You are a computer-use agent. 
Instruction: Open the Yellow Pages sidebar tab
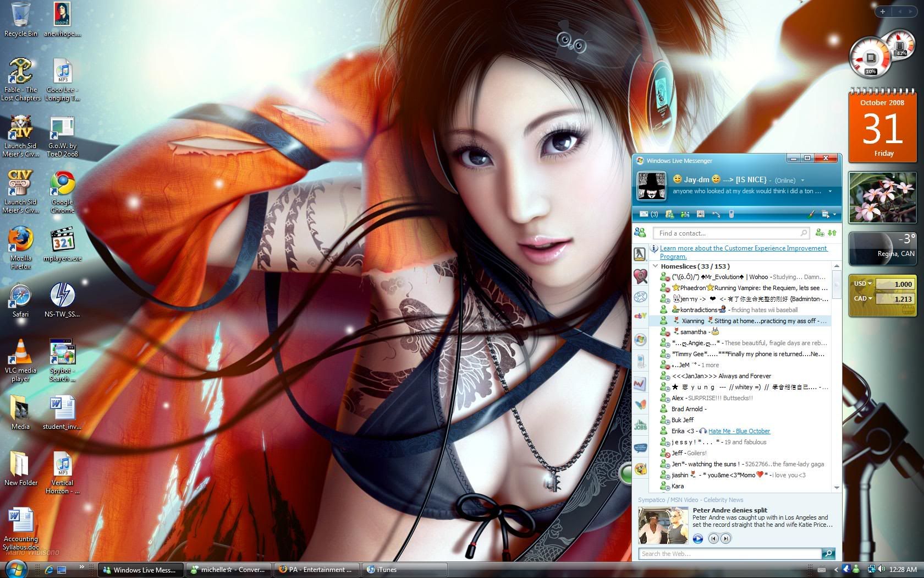(640, 254)
